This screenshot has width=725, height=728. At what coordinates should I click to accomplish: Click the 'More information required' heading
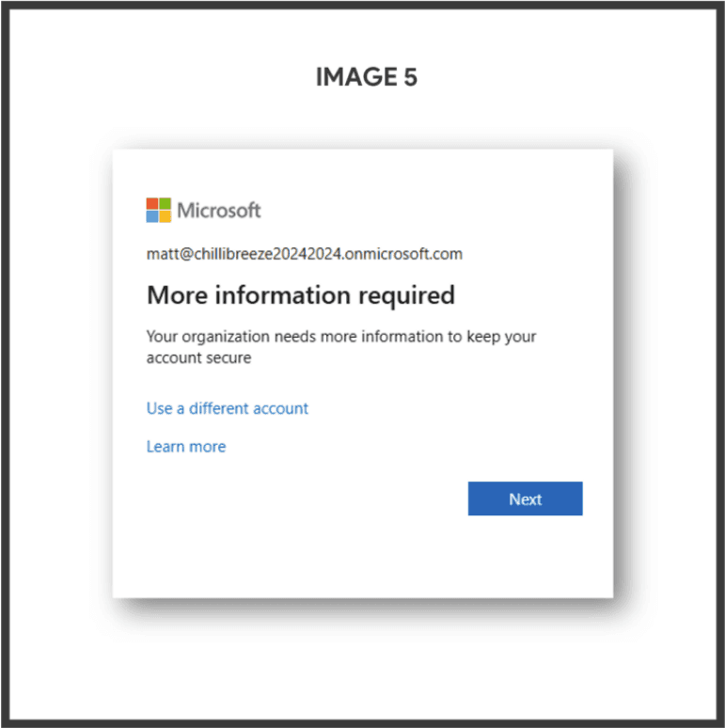point(301,295)
